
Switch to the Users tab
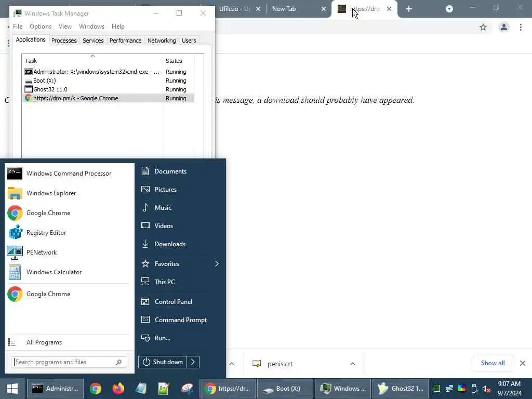coord(189,41)
